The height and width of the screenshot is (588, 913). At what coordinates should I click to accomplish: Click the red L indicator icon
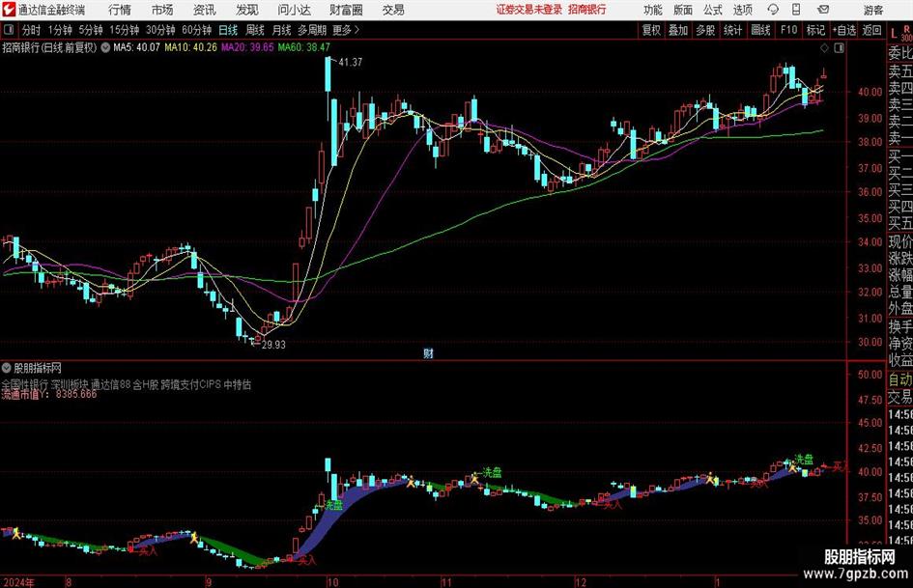(894, 34)
